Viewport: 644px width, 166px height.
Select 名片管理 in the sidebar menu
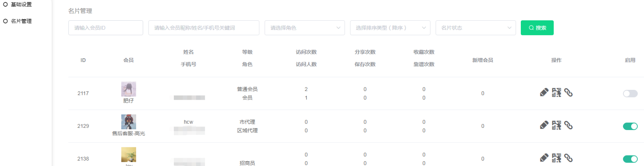(21, 21)
